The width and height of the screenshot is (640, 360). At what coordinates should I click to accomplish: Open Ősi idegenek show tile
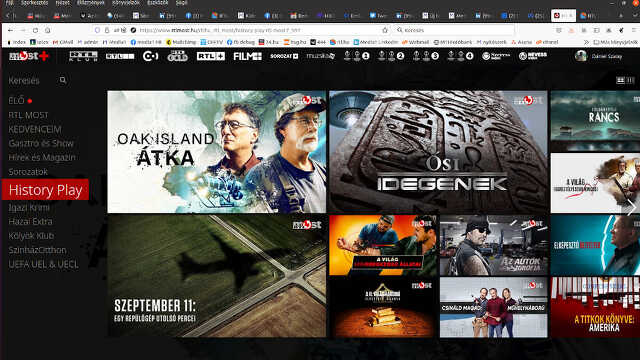coord(438,151)
